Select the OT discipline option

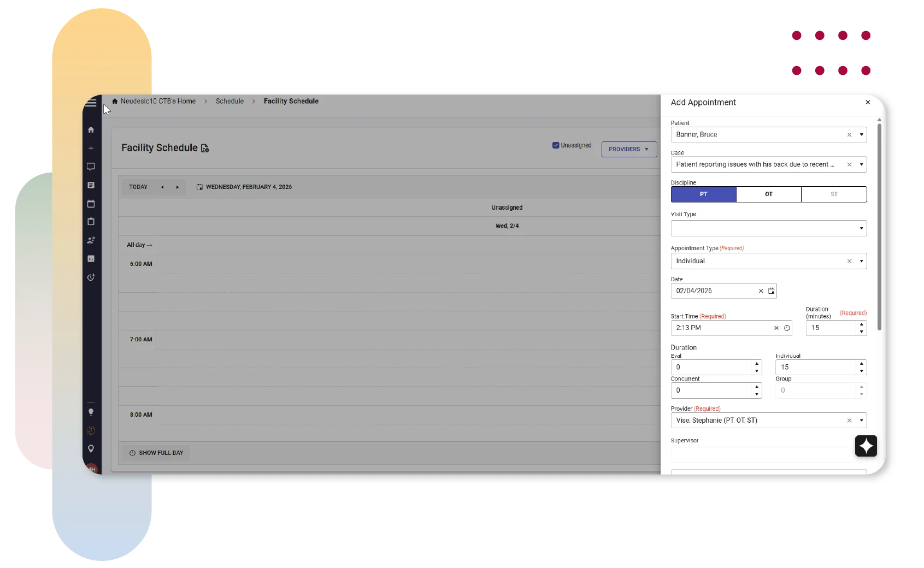point(768,194)
